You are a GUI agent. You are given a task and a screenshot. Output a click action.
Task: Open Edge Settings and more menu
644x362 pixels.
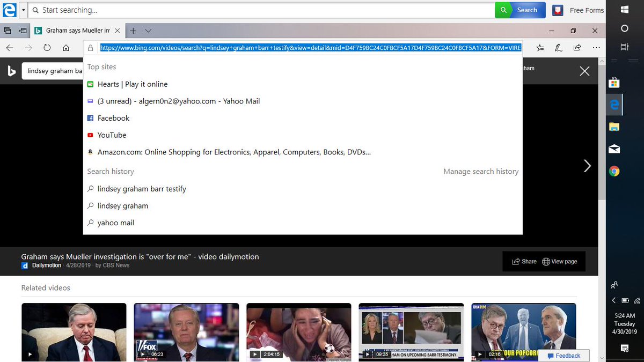click(x=596, y=48)
